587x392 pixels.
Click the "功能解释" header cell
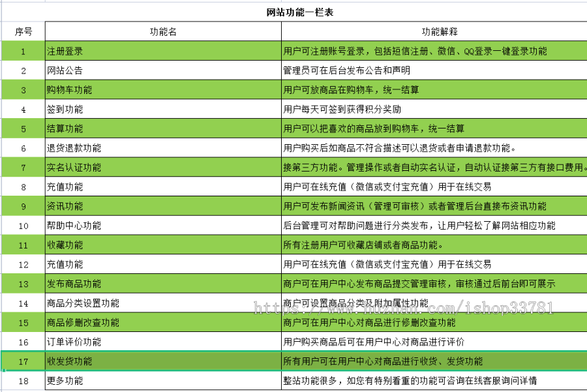(434, 31)
